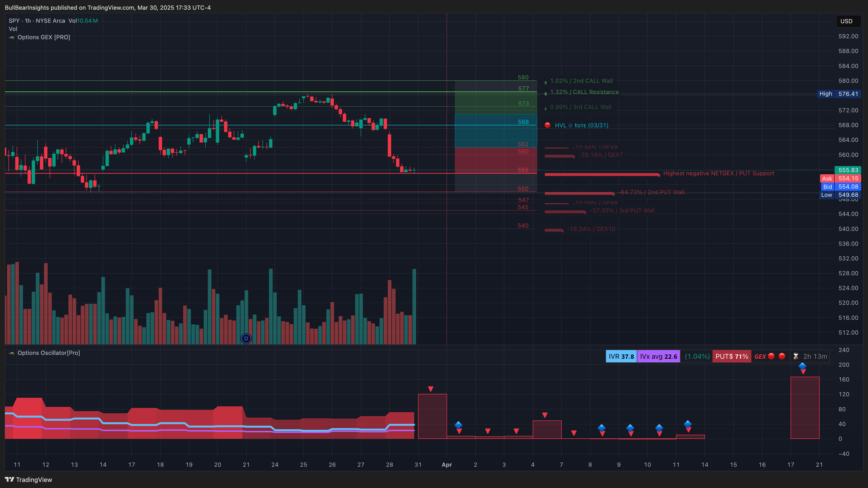The image size is (868, 488).
Task: Click the 512.00 price axis label
Action: click(x=848, y=333)
